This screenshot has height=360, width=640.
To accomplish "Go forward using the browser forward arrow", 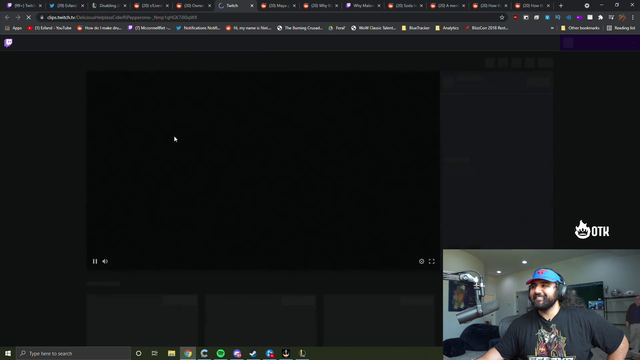I will (x=18, y=18).
